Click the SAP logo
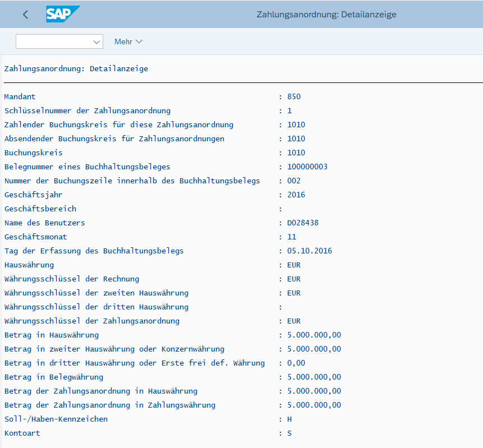The image size is (483, 448). tap(63, 15)
